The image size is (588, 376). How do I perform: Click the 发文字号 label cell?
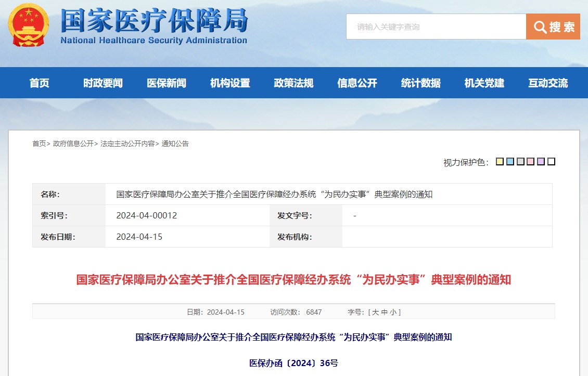tap(305, 215)
